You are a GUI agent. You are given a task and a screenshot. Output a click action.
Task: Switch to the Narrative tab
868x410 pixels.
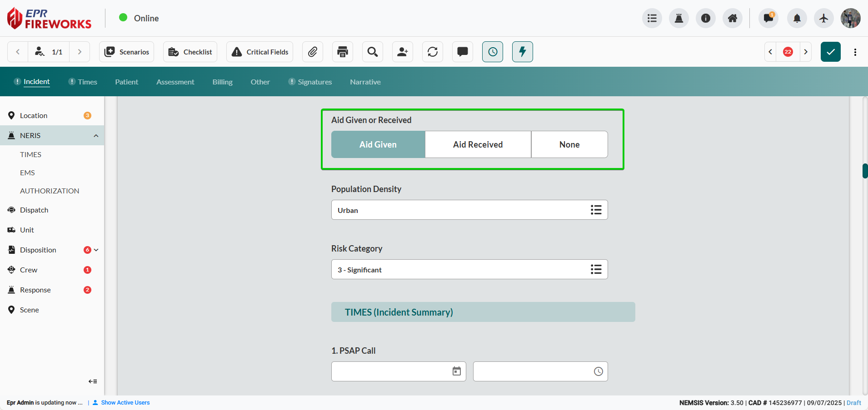(x=365, y=82)
